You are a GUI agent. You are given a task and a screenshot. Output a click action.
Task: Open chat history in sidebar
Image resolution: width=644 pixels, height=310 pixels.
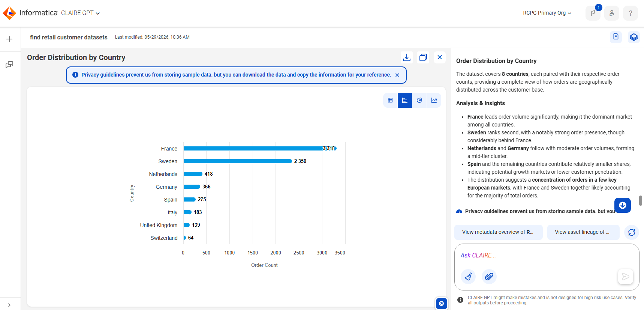pyautogui.click(x=9, y=65)
